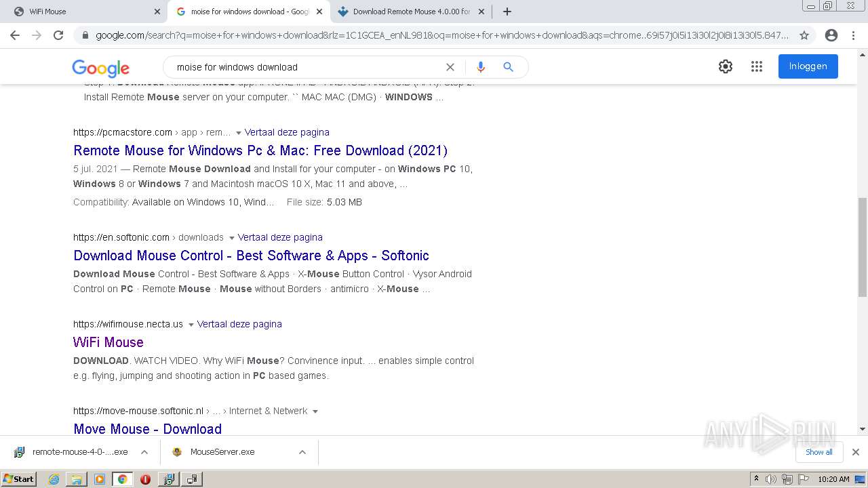Click the page vertical scrollbar thumb
Screen dimensions: 868x488
tap(862, 247)
